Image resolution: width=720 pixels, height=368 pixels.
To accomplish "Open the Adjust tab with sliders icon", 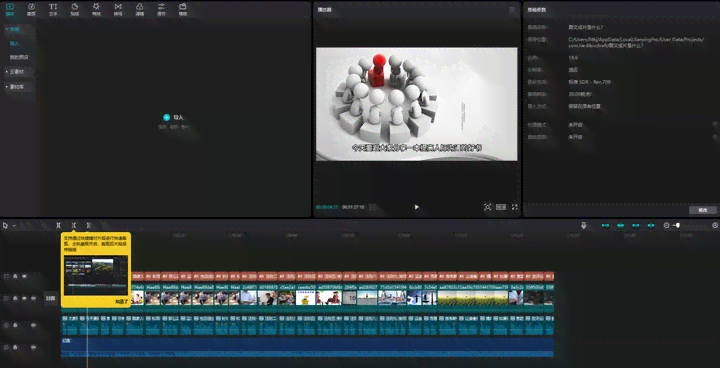I will coord(161,9).
